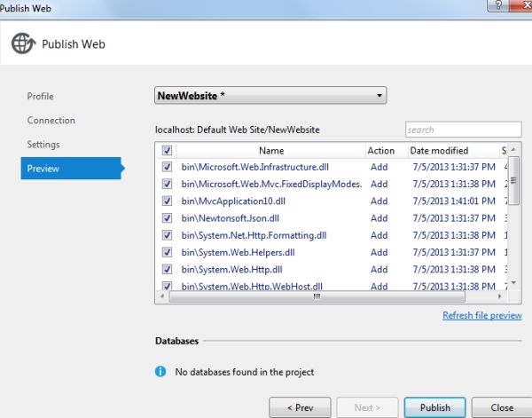Click the horizontal scrollbar thumb of file list

[317, 296]
